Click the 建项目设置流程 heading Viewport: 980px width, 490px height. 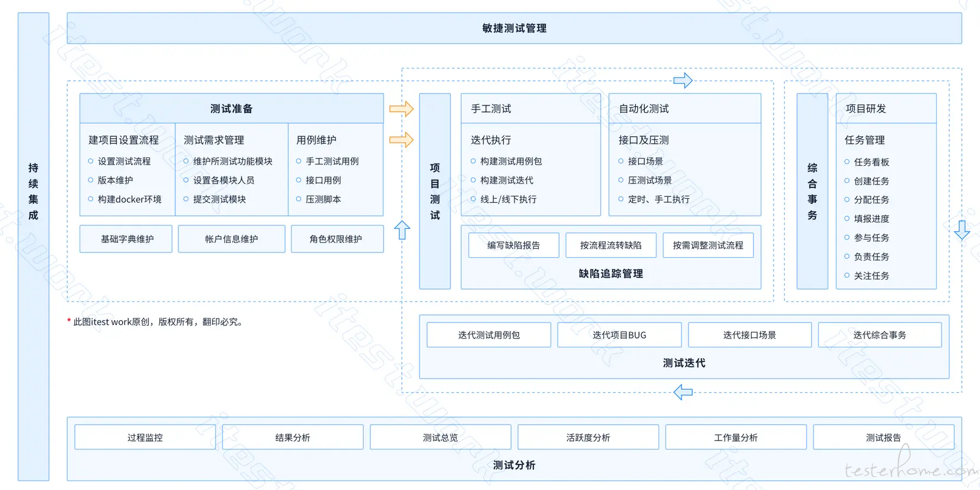coord(124,140)
